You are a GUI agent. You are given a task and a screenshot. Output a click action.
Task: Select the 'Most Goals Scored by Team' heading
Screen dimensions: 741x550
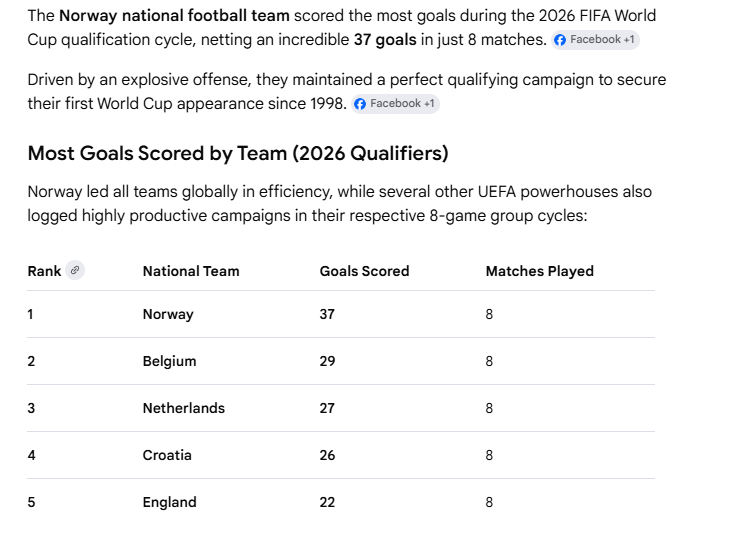click(x=238, y=154)
